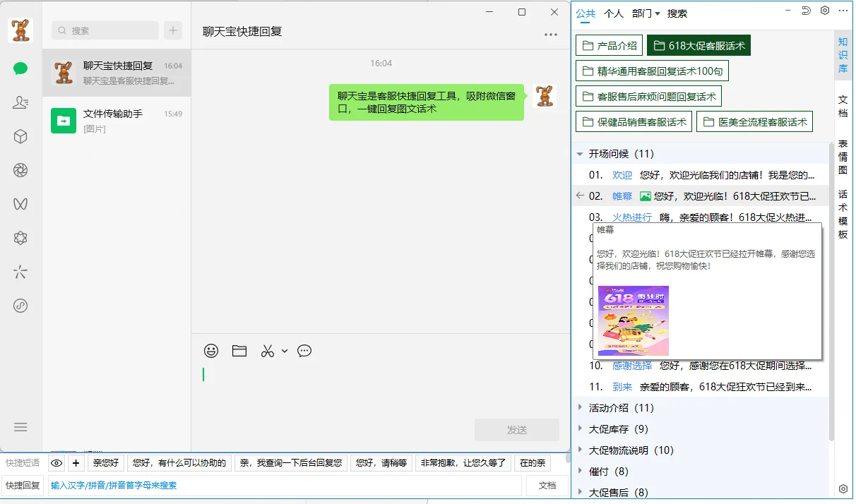
Task: Open the pinwheel spark icon in sidebar
Action: click(20, 272)
